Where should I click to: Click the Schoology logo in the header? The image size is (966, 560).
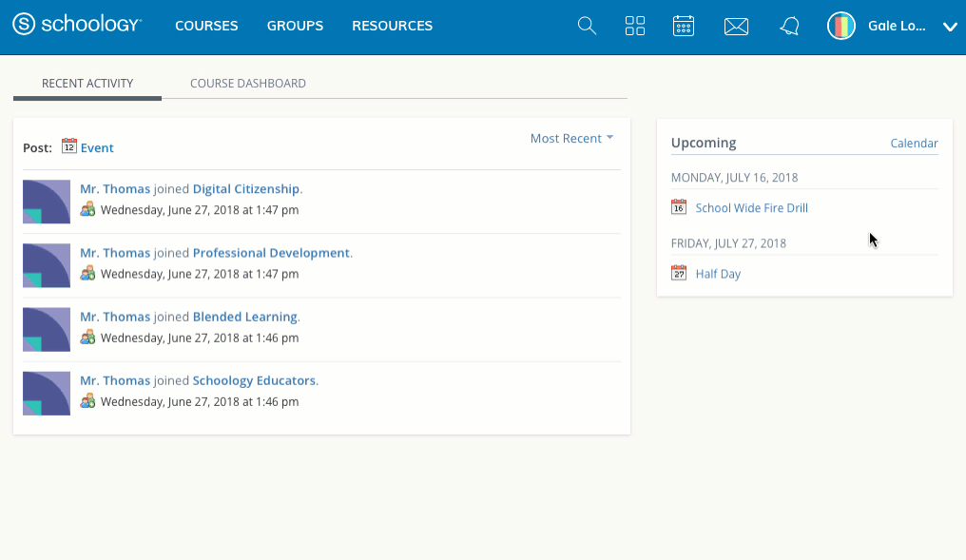(77, 26)
